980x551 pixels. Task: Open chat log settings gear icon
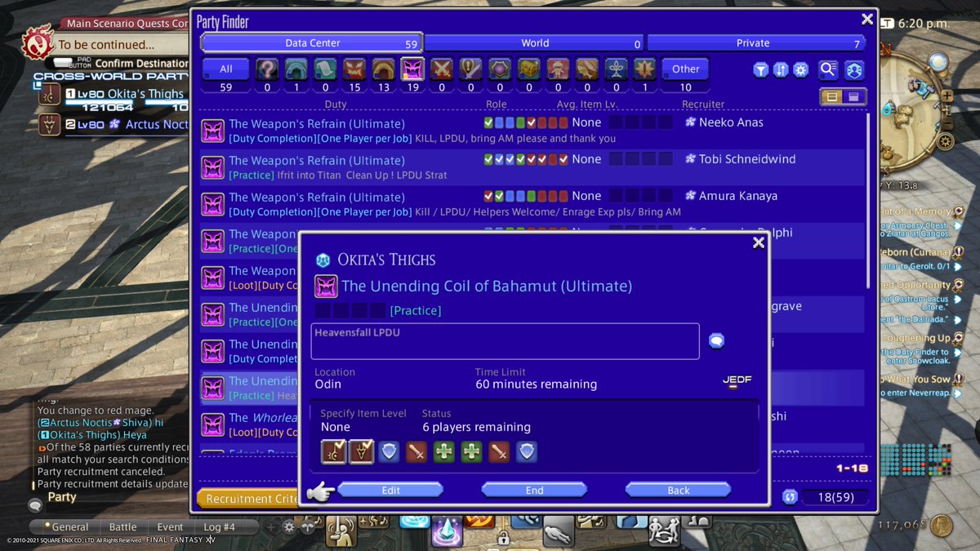[288, 527]
